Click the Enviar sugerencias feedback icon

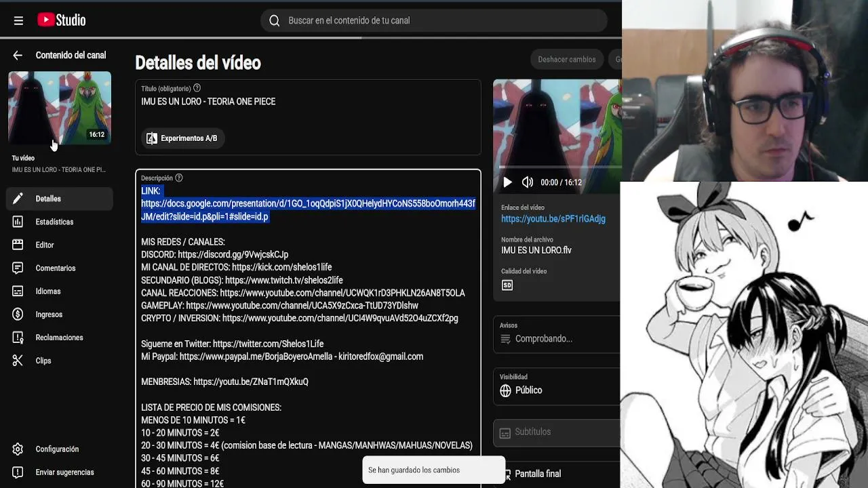click(x=18, y=472)
